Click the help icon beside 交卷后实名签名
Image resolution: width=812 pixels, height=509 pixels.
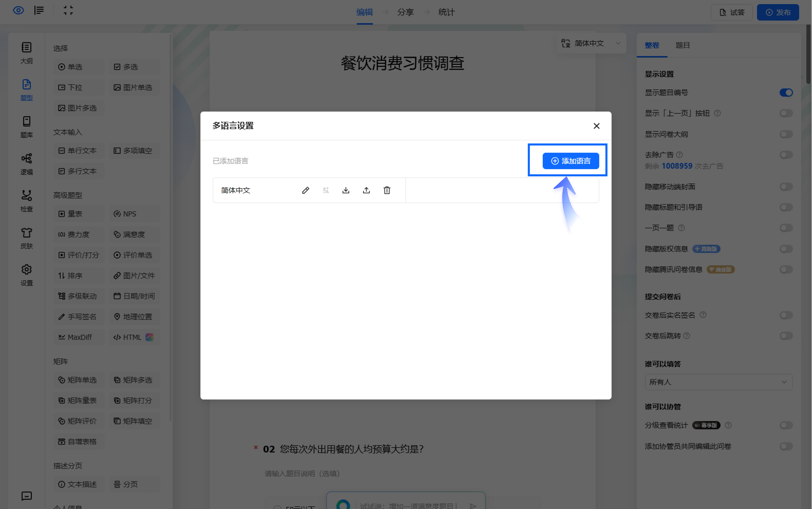703,315
